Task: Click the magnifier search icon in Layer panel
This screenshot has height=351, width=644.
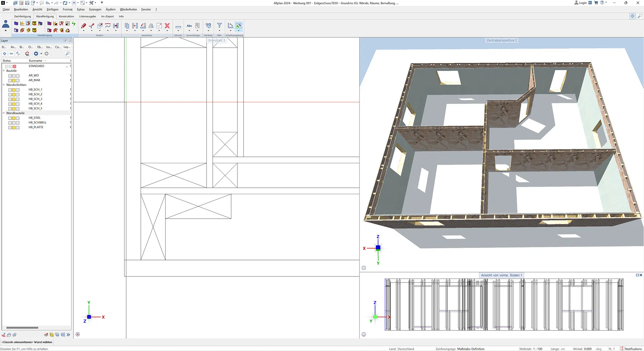Action: click(67, 54)
